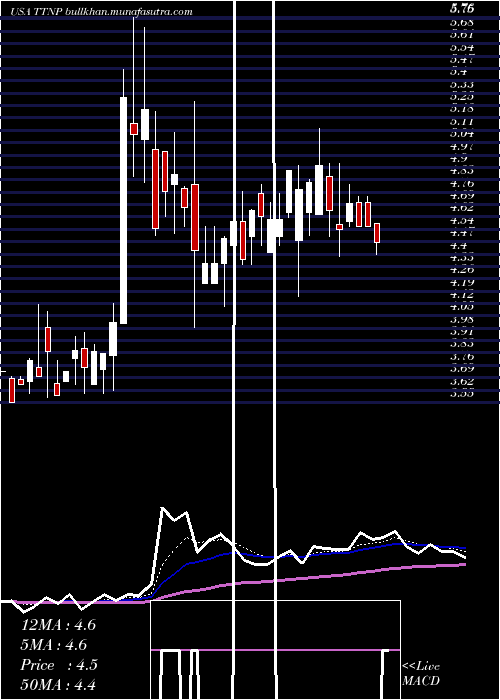Select the last red candlestick on the right

pos(377,233)
